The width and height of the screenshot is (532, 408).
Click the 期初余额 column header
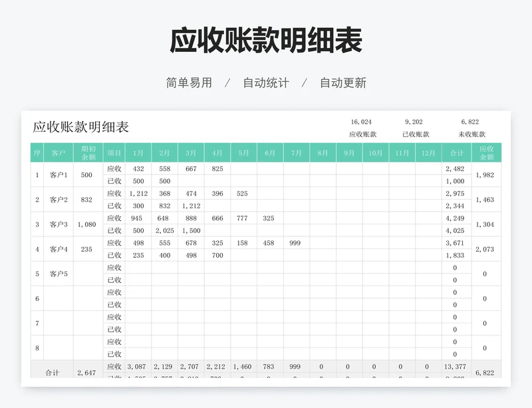pos(88,153)
